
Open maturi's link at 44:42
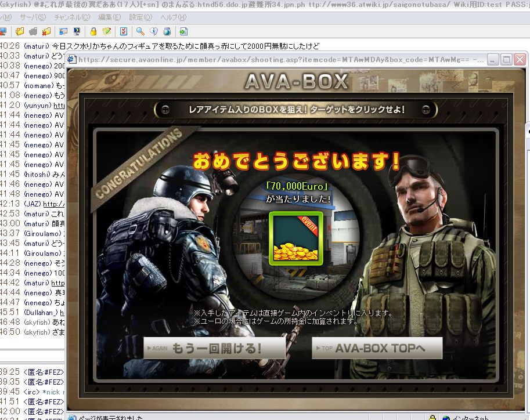point(58,283)
